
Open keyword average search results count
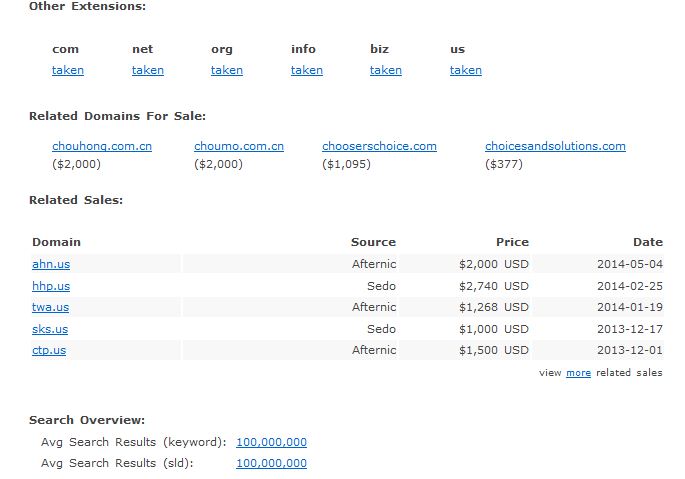(x=271, y=442)
